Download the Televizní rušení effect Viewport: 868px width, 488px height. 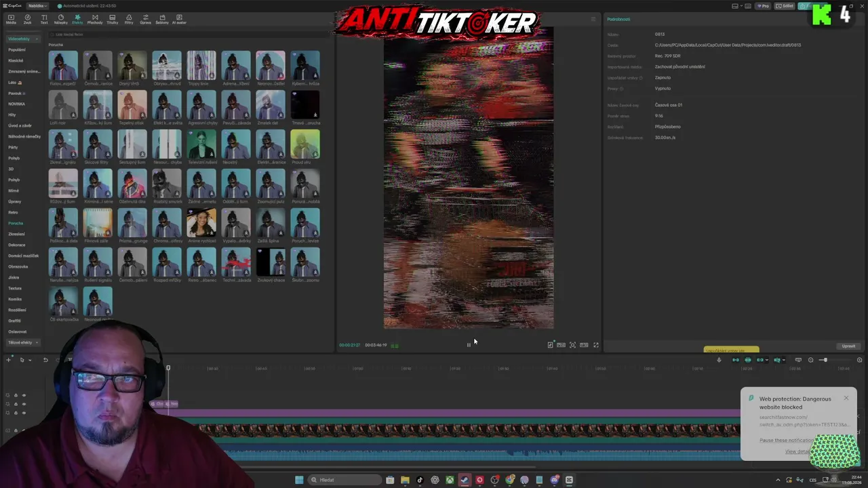(x=211, y=155)
